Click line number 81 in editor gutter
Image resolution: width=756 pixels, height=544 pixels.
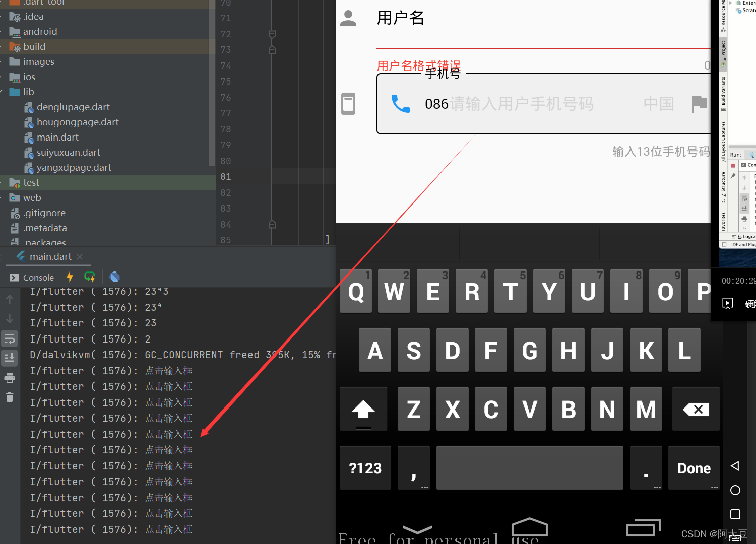tap(226, 177)
